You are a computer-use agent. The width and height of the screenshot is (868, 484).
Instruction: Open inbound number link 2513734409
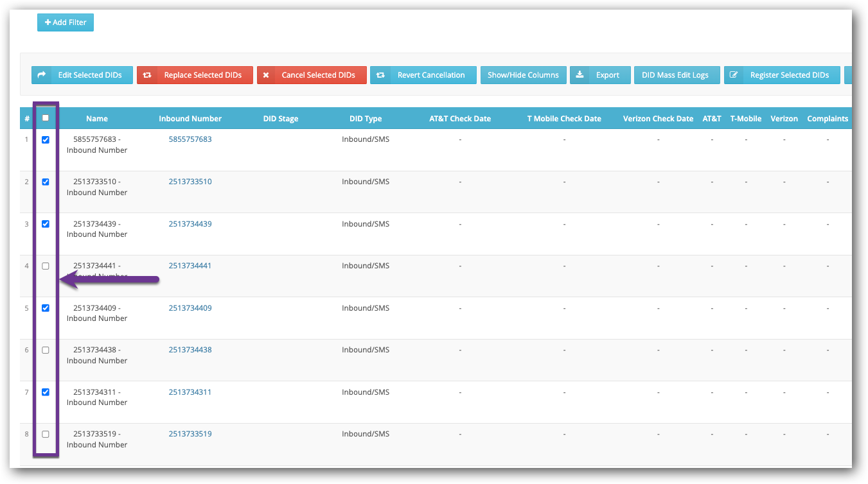(190, 308)
